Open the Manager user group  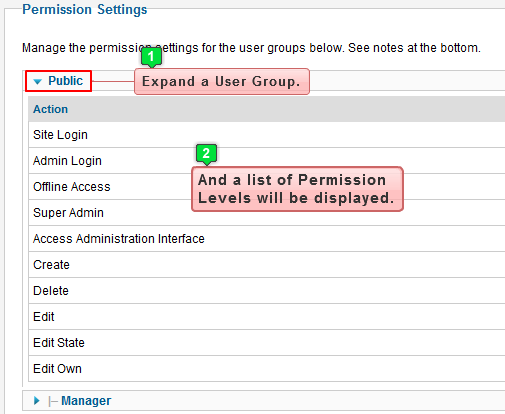tap(86, 401)
